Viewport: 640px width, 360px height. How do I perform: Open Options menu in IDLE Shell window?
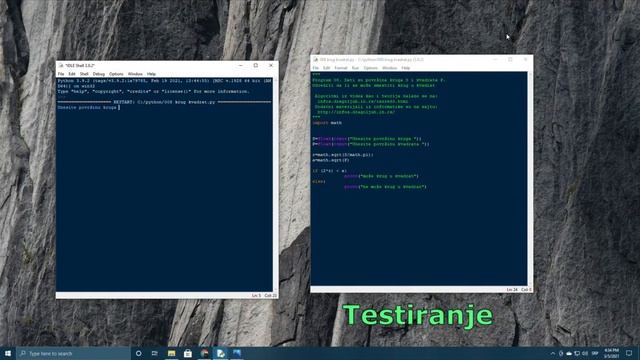[116, 74]
